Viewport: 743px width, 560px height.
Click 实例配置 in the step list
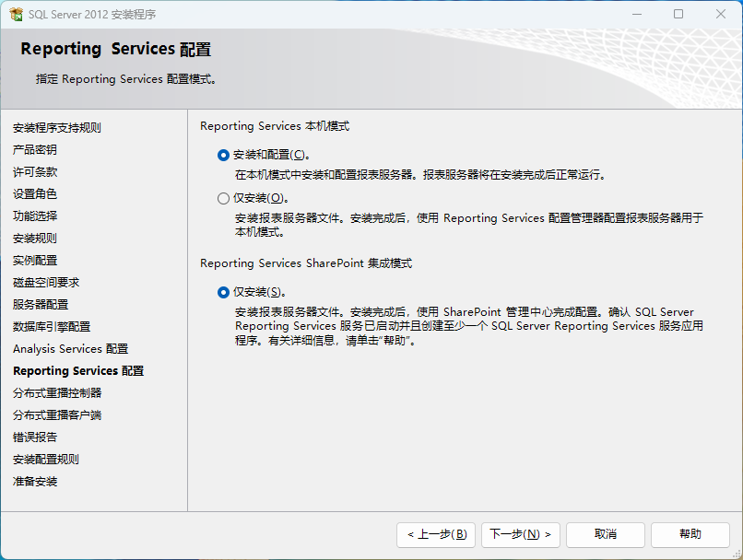click(35, 261)
